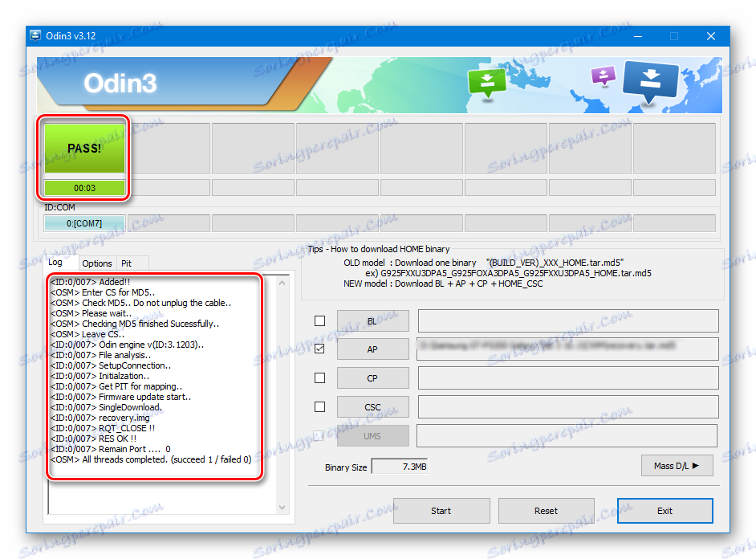Click the CSC file button
The image size is (756, 559).
point(372,407)
